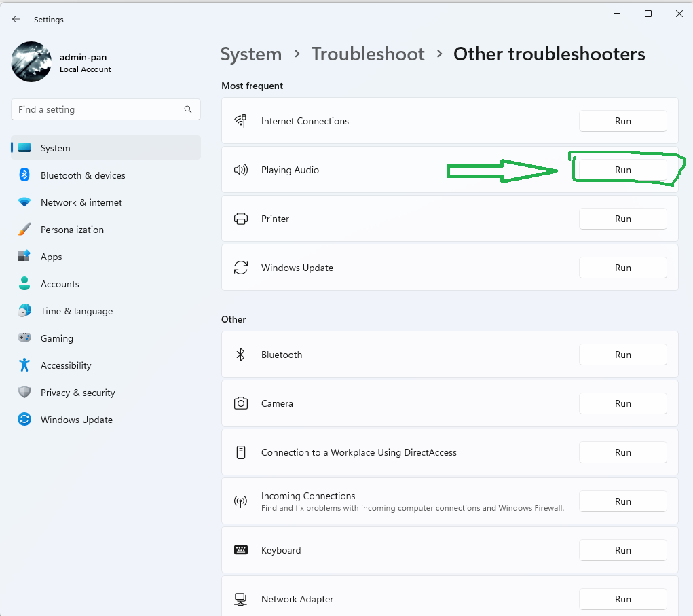Click the search magnifier icon

pyautogui.click(x=188, y=109)
